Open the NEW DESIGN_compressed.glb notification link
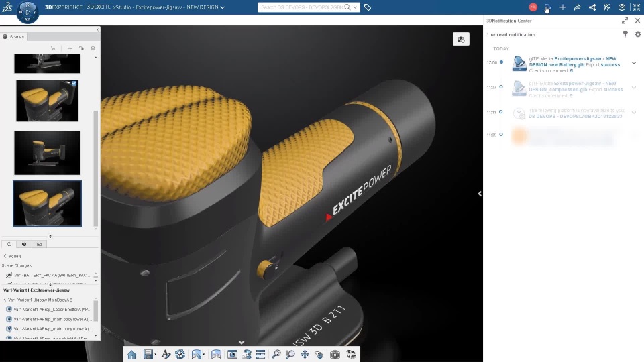 tap(572, 86)
